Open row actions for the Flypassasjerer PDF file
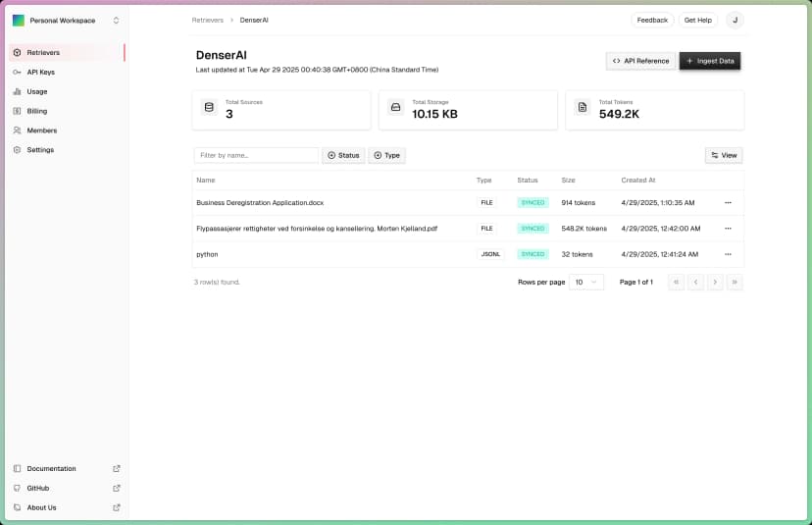Viewport: 812px width, 525px height. tap(728, 229)
